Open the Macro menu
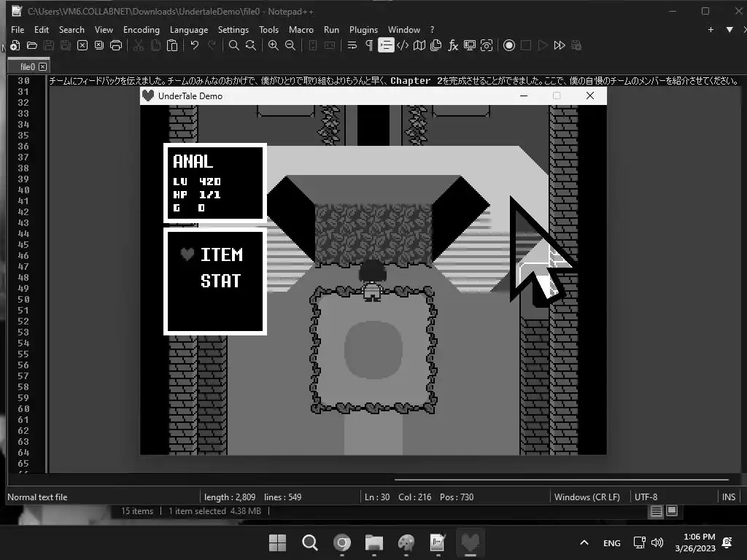 tap(301, 29)
